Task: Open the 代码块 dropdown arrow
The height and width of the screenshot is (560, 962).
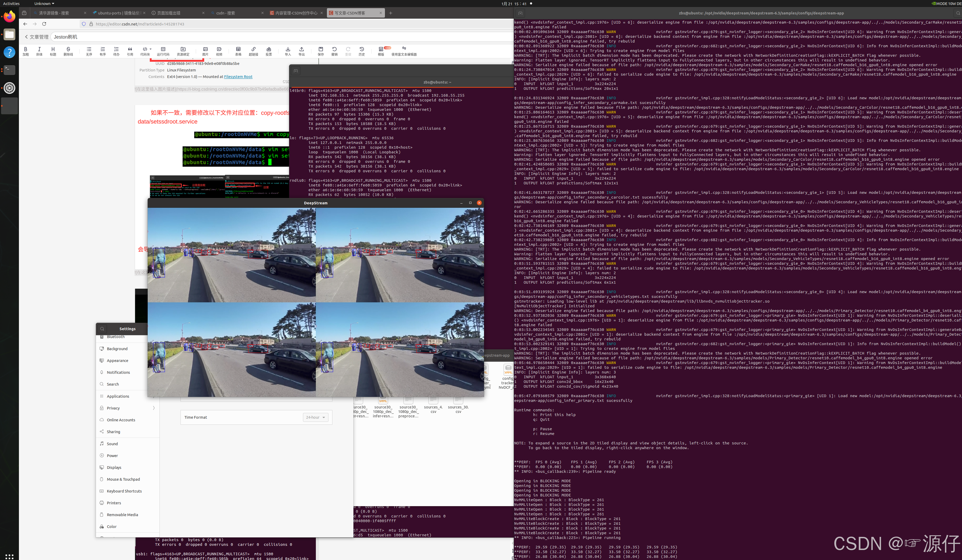Action: [151, 49]
